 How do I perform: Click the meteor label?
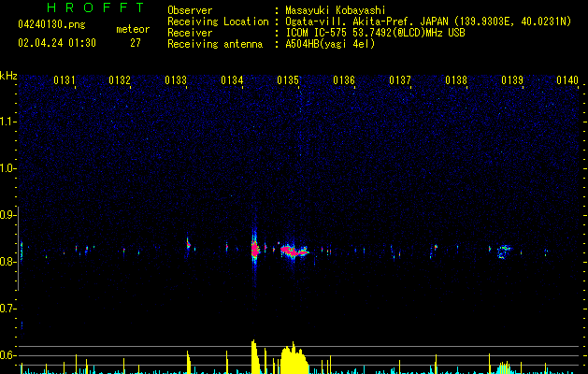point(133,29)
